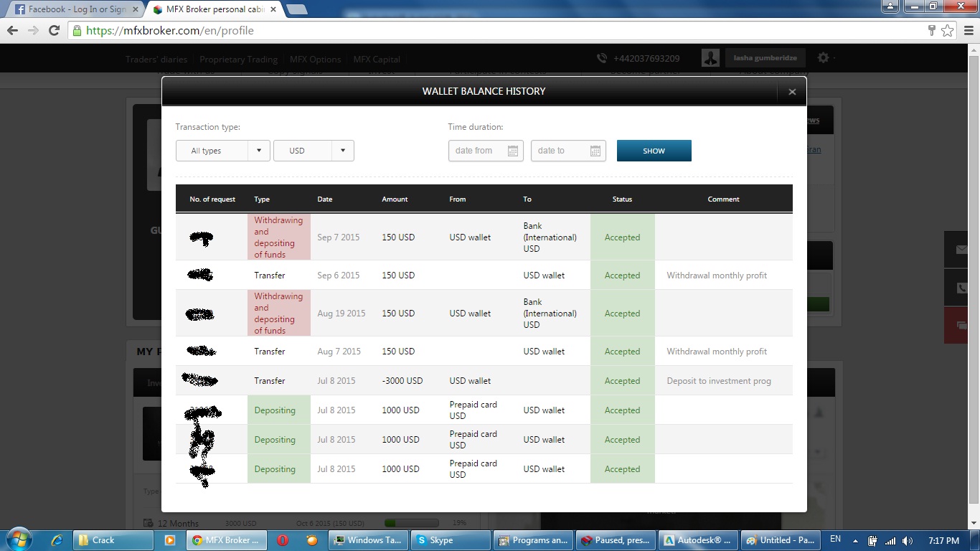Click the 'date from' input field
This screenshot has height=551, width=980.
coord(476,151)
